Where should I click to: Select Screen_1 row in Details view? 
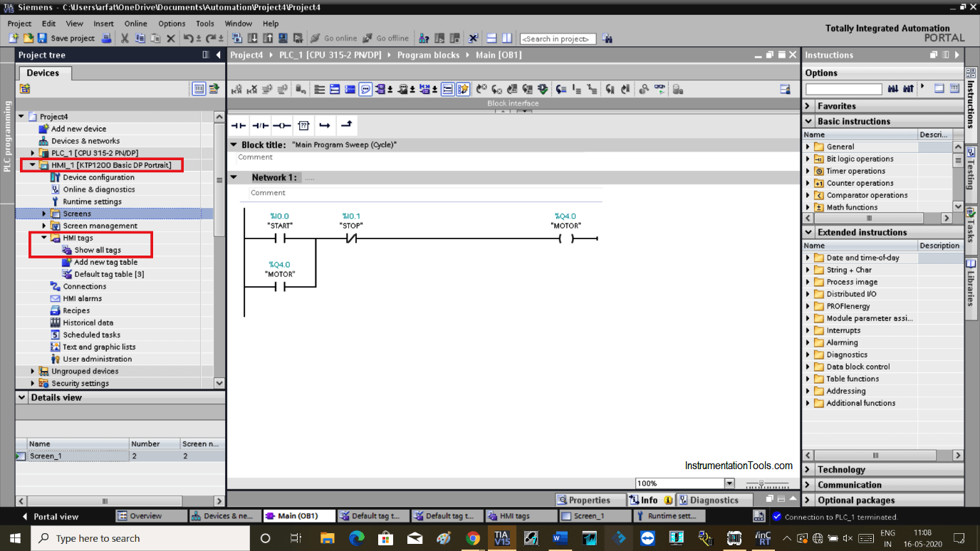click(x=120, y=456)
